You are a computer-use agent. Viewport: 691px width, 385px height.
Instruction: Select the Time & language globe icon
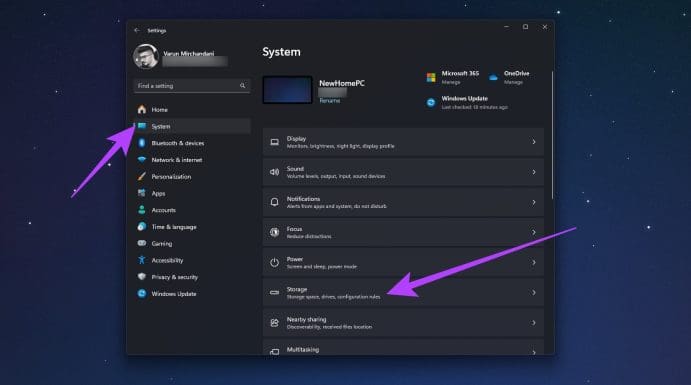141,227
